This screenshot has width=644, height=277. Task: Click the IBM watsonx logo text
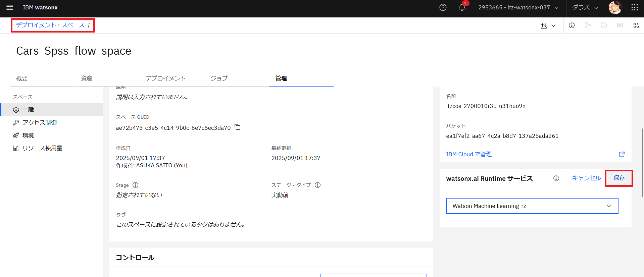coord(40,7)
